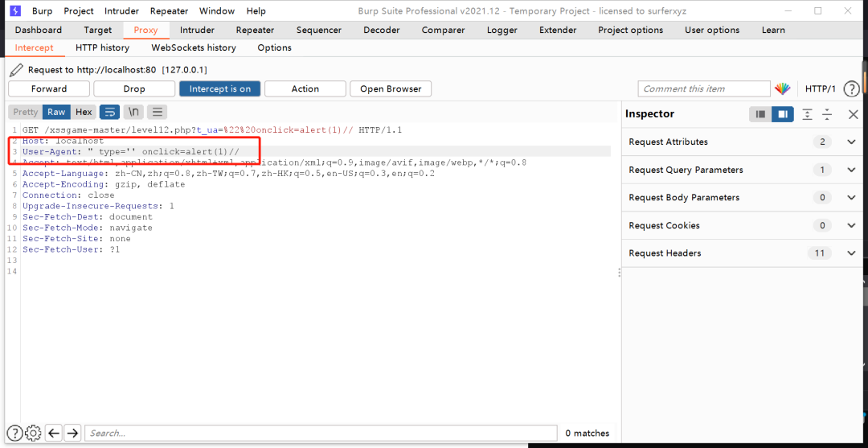Switch to the Extender tab
The width and height of the screenshot is (868, 448).
coord(558,31)
